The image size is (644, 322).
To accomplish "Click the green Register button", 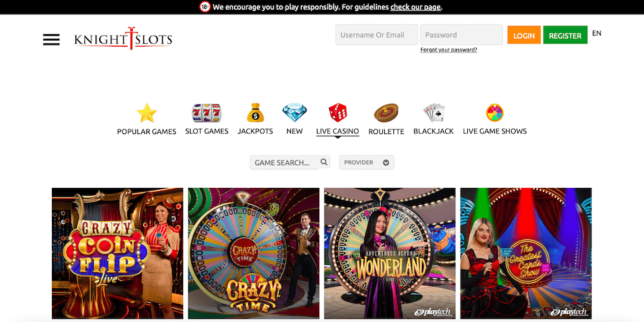I will coord(565,35).
